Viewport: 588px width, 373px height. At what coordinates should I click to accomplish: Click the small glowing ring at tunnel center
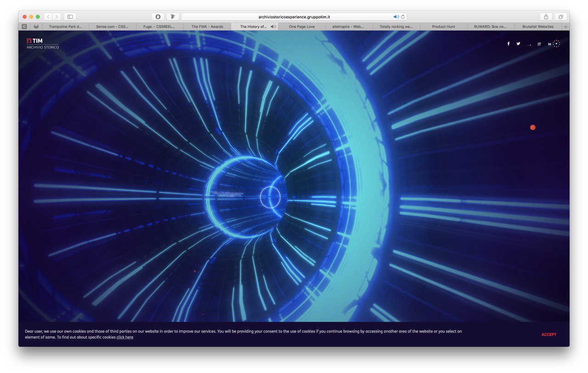click(270, 196)
